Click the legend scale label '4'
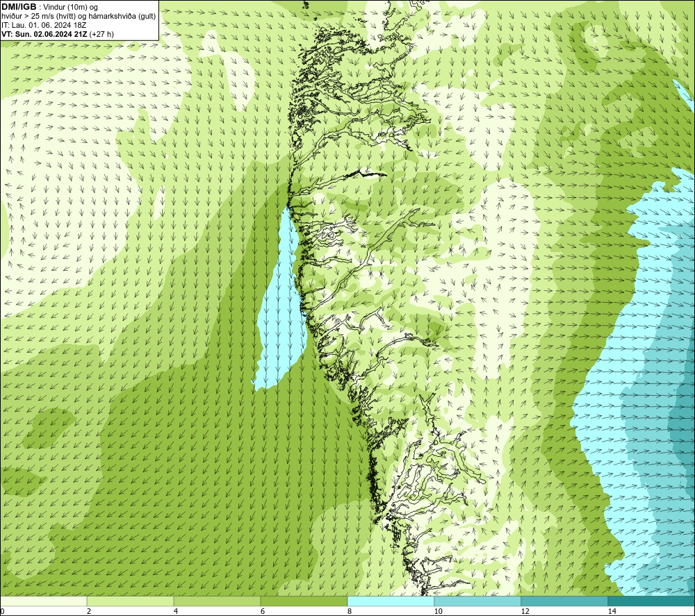This screenshot has width=695, height=616. click(176, 611)
